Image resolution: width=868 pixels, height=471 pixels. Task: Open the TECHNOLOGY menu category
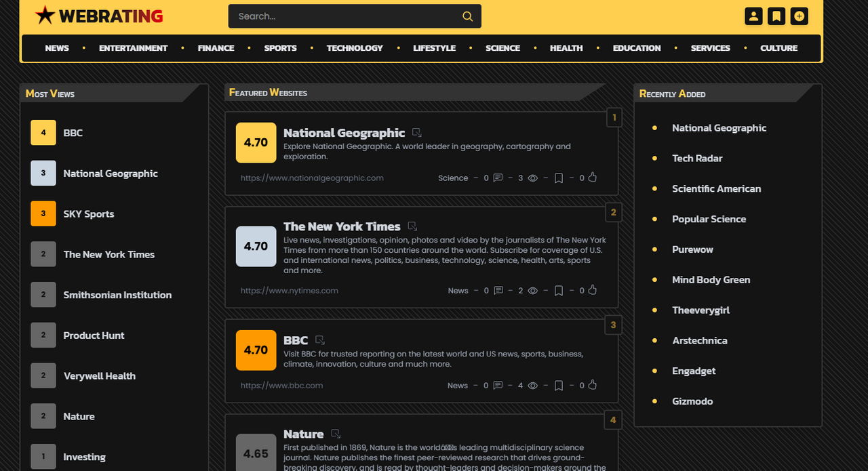[x=355, y=48]
